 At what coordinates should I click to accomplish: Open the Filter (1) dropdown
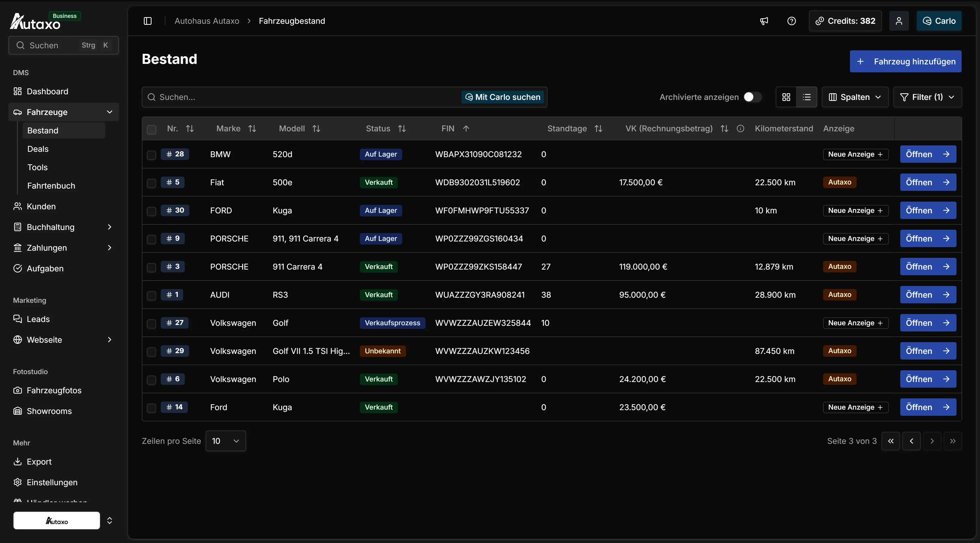point(927,97)
